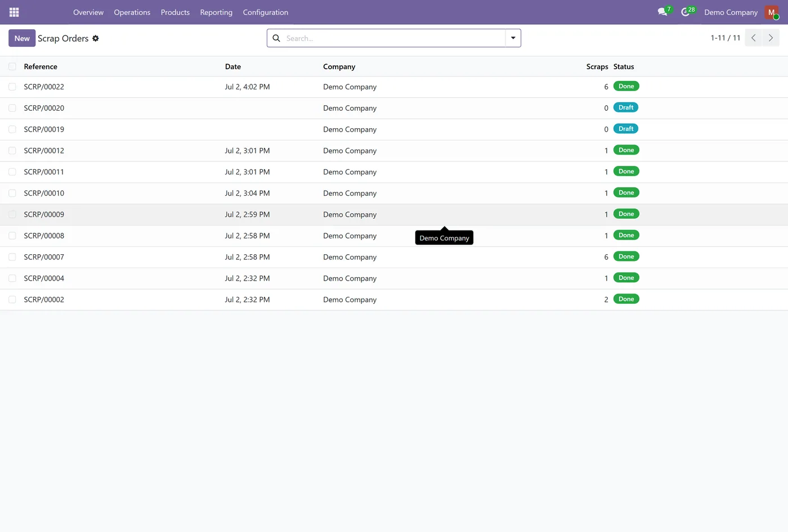
Task: Open scrap order SCRP/00009
Action: (44, 214)
